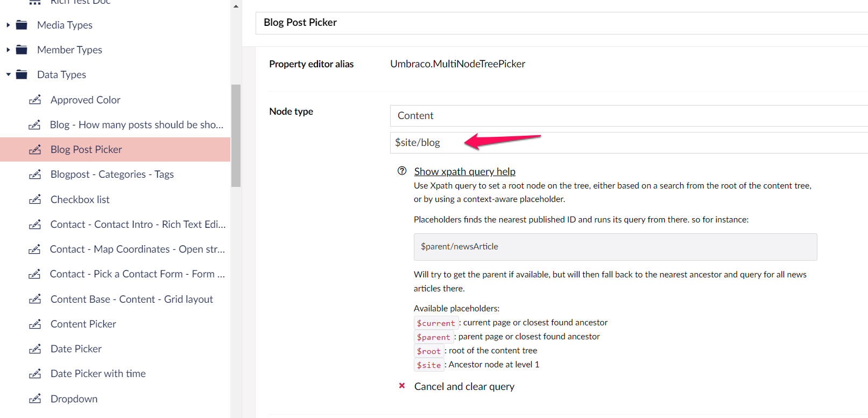Screen dimensions: 868x418
Task: Click the Approved Color data type icon
Action: 35,100
